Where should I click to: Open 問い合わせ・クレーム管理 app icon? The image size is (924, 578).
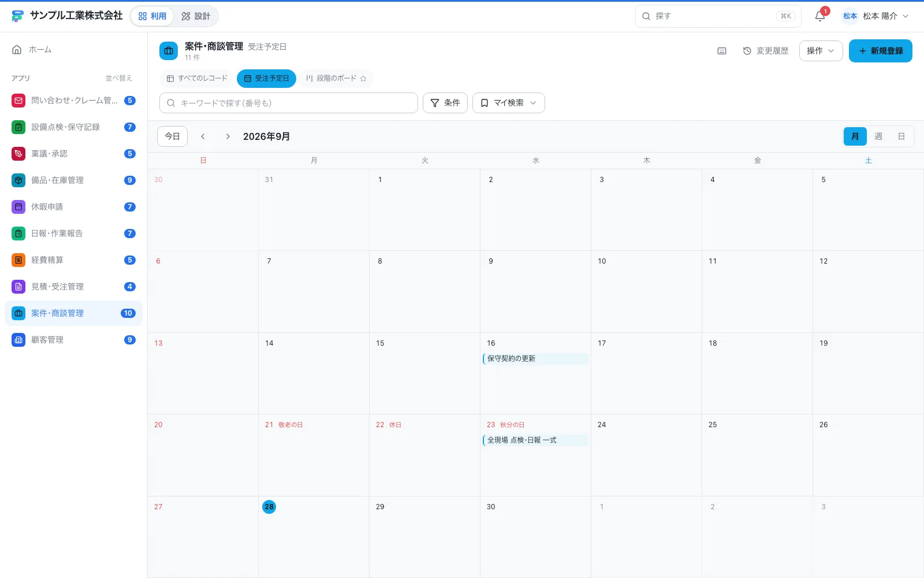(x=18, y=101)
